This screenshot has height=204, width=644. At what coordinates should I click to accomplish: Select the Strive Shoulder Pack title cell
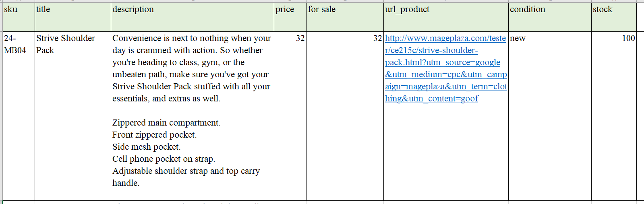(73, 116)
